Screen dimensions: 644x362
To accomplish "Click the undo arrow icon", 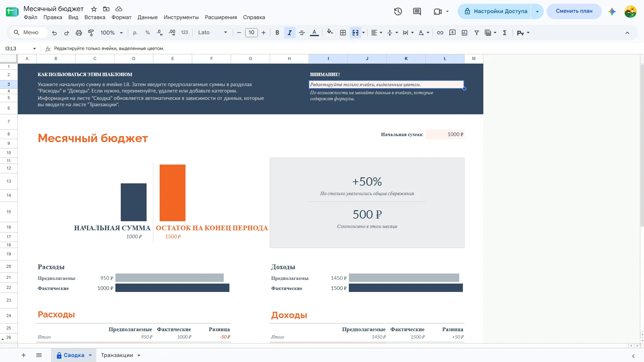I will (x=54, y=33).
